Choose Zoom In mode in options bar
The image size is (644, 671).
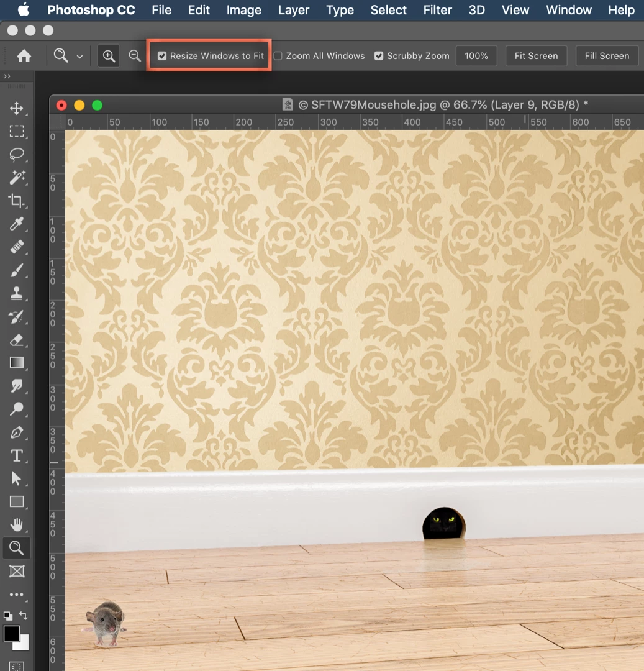tap(109, 56)
